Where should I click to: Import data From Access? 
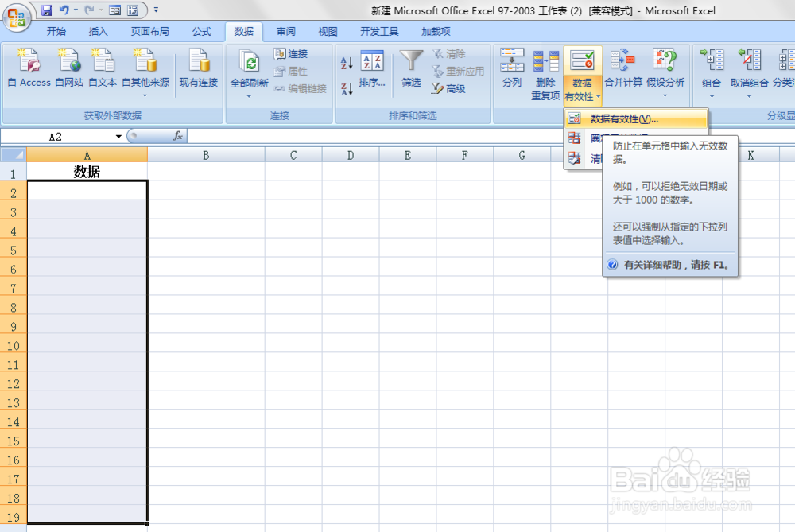pyautogui.click(x=29, y=68)
